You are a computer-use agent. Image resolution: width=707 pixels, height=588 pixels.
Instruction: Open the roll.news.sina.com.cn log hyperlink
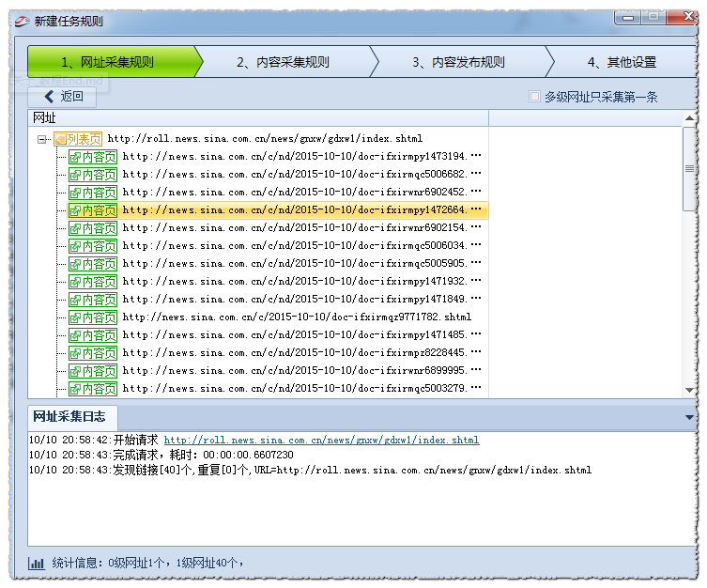[x=321, y=440]
